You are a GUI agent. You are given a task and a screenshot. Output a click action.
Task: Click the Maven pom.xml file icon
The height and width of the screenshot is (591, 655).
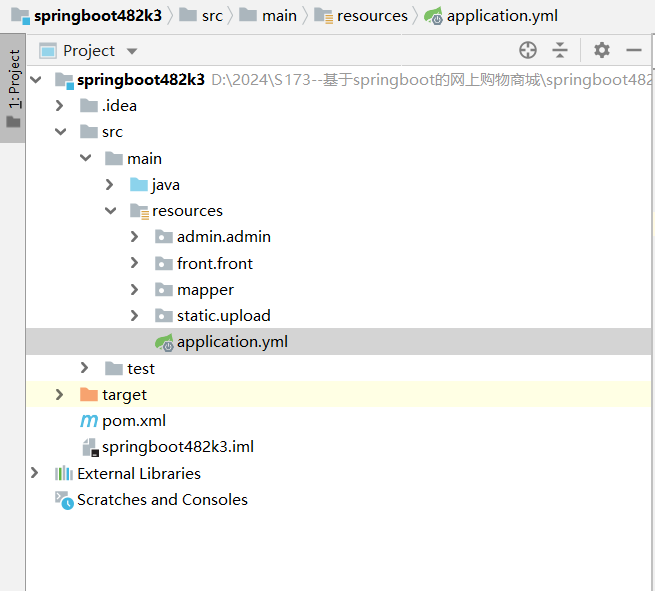tap(89, 421)
